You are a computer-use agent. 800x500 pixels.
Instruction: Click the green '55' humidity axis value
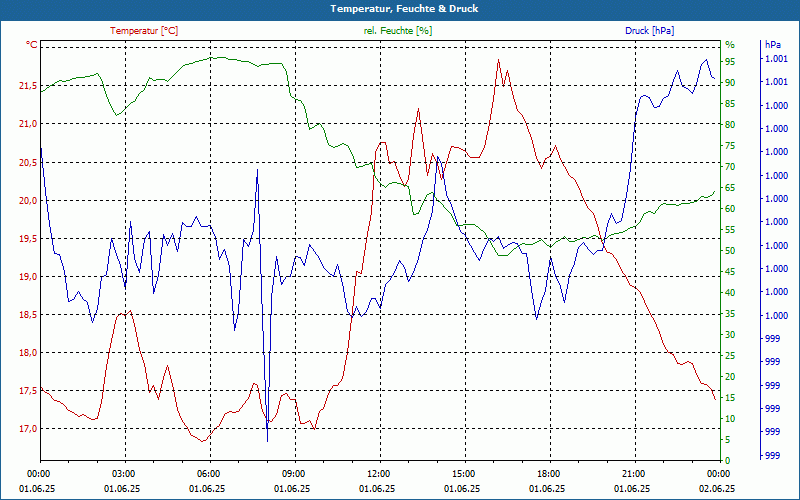pos(730,230)
